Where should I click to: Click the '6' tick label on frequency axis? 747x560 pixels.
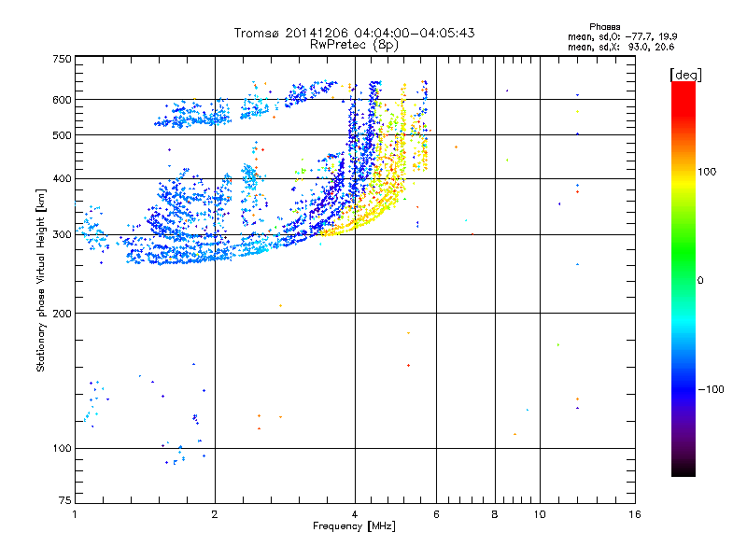[x=436, y=514]
